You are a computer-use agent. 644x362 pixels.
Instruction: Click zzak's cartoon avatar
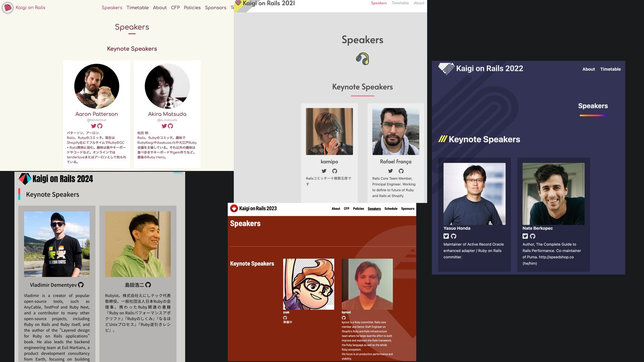pyautogui.click(x=309, y=284)
